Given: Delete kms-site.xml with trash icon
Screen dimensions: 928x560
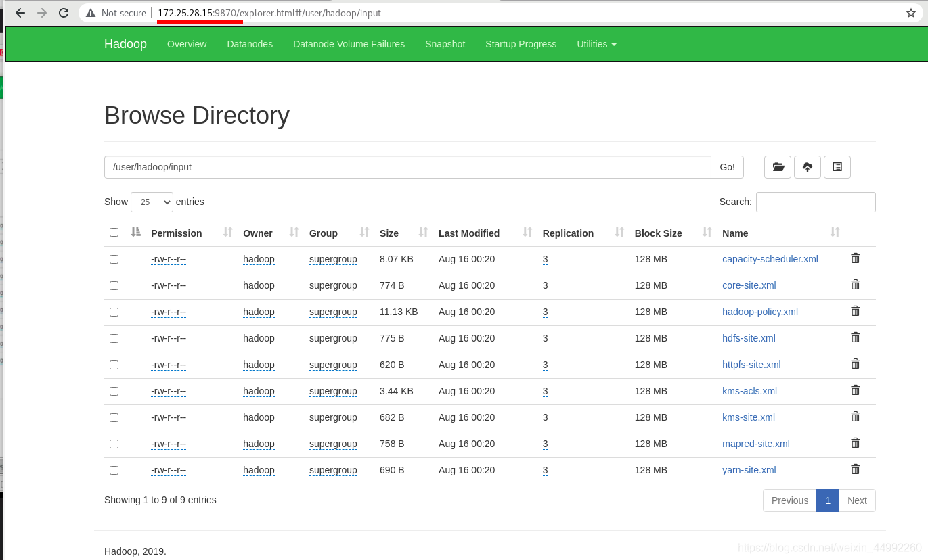Looking at the screenshot, I should 856,417.
